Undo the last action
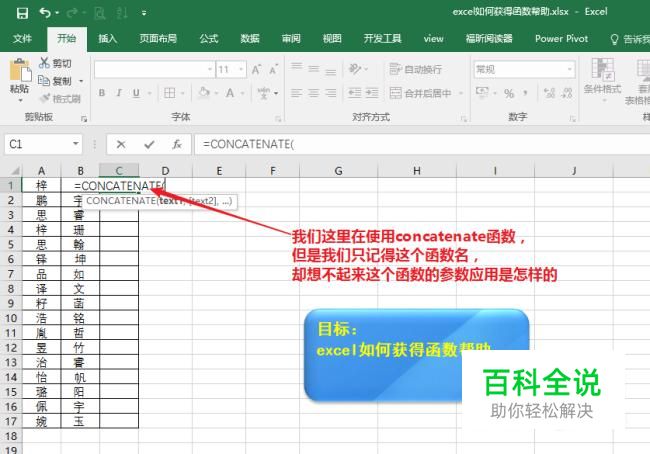 pos(45,13)
